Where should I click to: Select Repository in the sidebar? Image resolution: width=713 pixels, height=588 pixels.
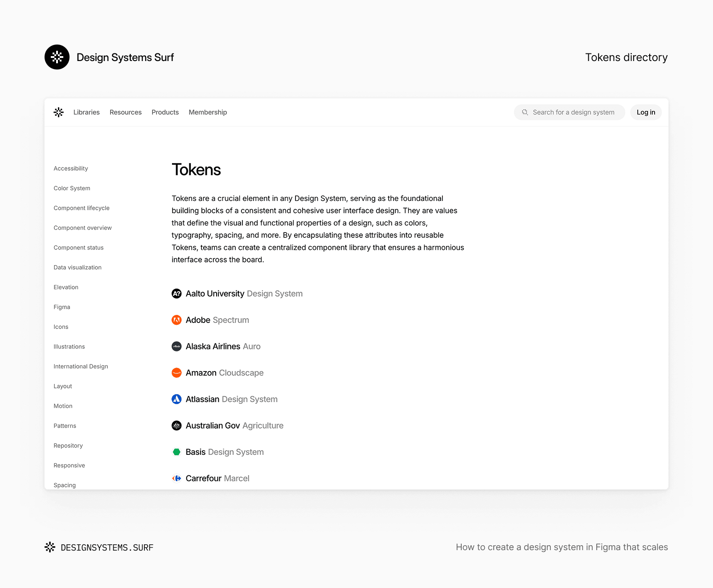click(x=68, y=445)
